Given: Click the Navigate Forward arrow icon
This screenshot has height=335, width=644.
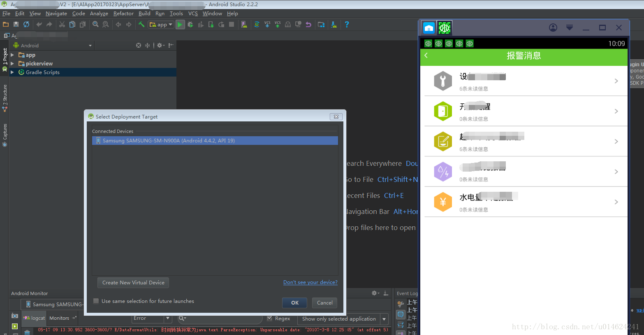Looking at the screenshot, I should click(129, 25).
